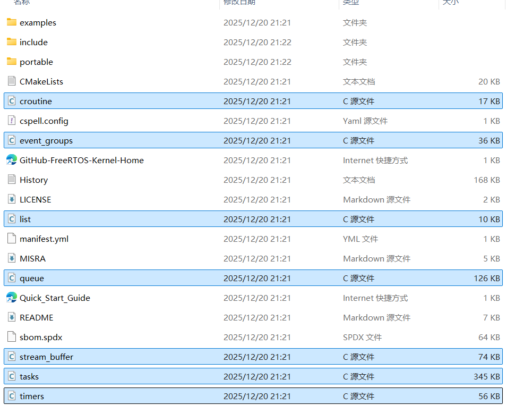Click the tasks C source file icon
532x413 pixels.
pos(12,376)
